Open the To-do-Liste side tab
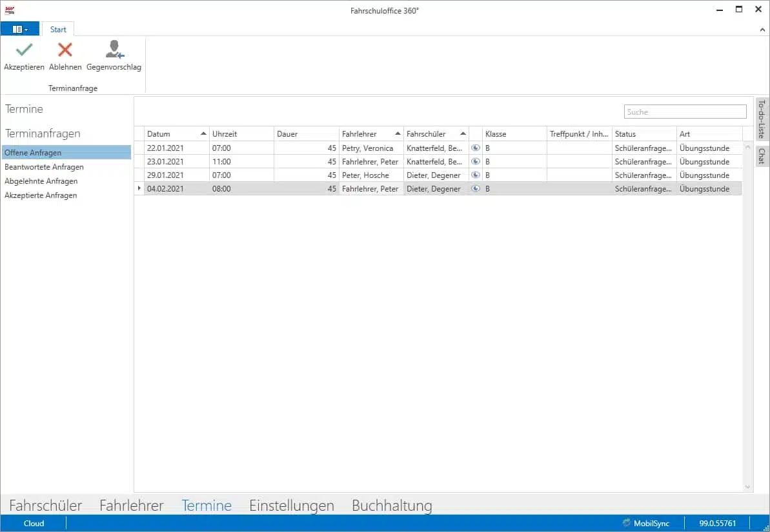 (x=762, y=119)
